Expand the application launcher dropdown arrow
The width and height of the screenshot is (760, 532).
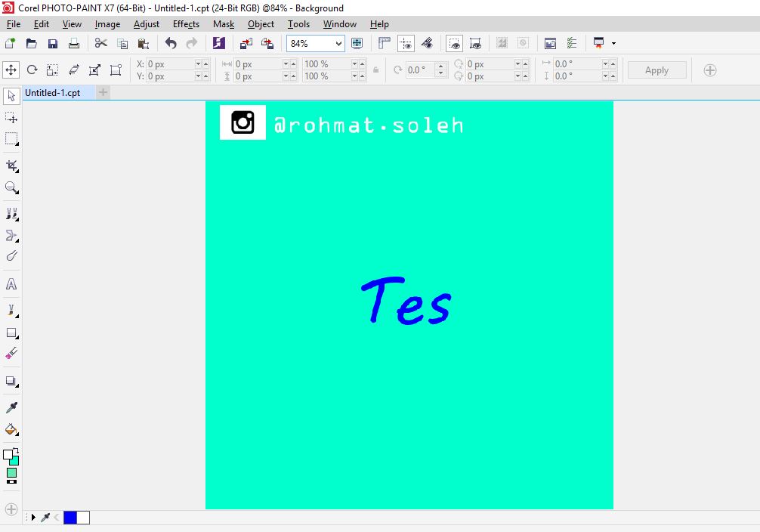coord(613,44)
